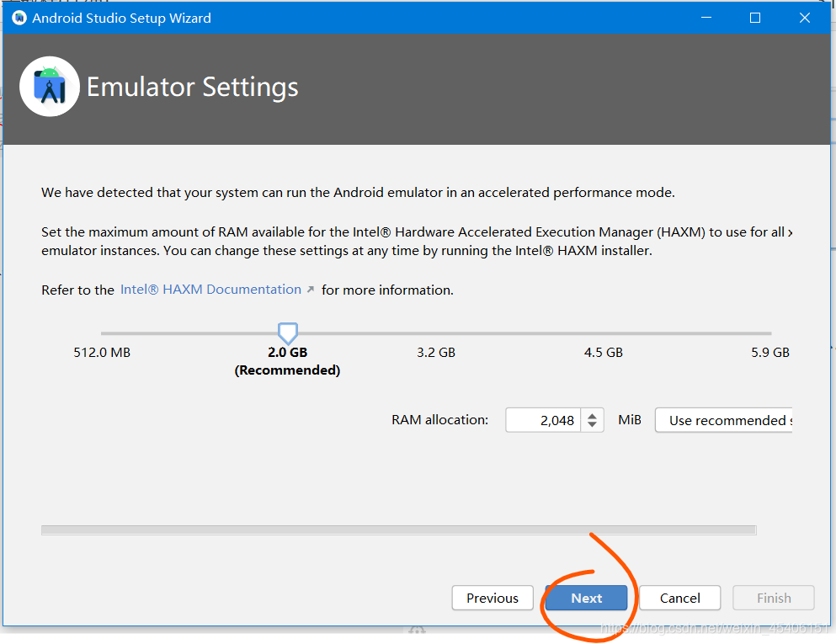Click the 512.0 MB slider label
This screenshot has width=836, height=644.
(x=102, y=353)
